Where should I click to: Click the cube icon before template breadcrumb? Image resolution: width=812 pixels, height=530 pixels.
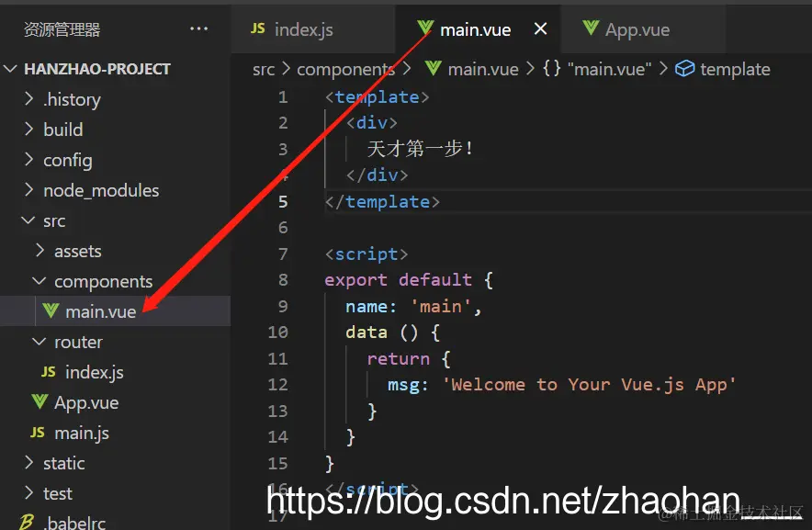[x=684, y=68]
